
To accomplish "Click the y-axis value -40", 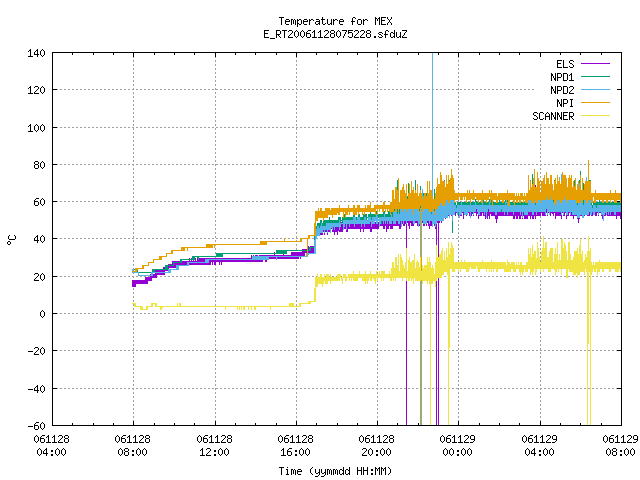I will tap(36, 389).
